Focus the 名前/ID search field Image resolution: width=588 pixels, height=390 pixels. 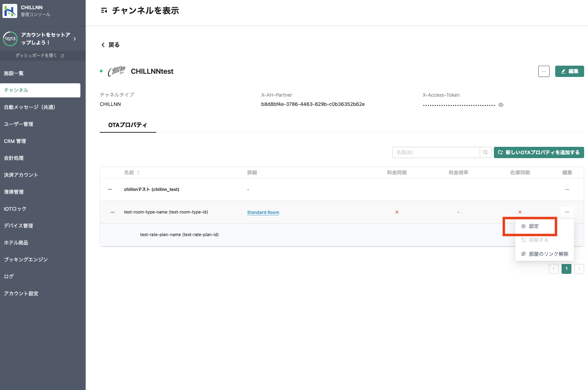click(x=436, y=152)
